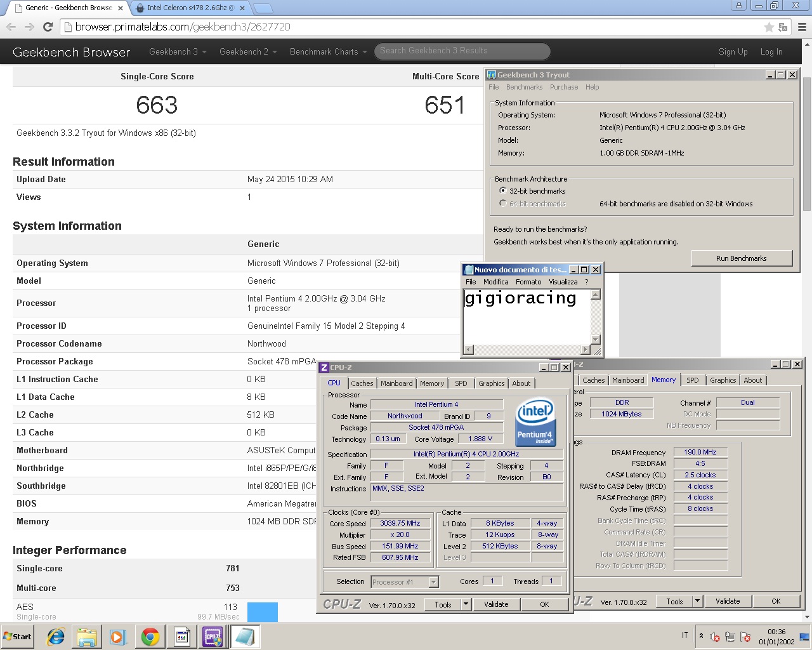Click OK in the front CPU-Z window
This screenshot has height=650, width=812.
544,604
